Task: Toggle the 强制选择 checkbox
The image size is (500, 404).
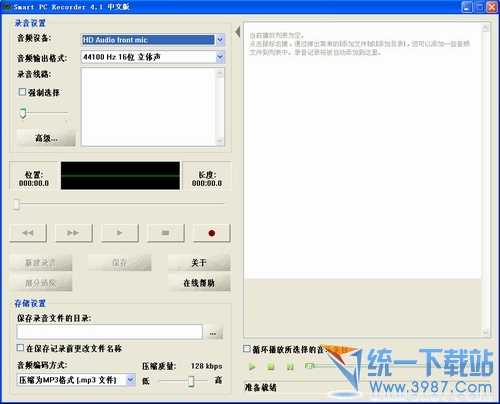Action: point(22,92)
